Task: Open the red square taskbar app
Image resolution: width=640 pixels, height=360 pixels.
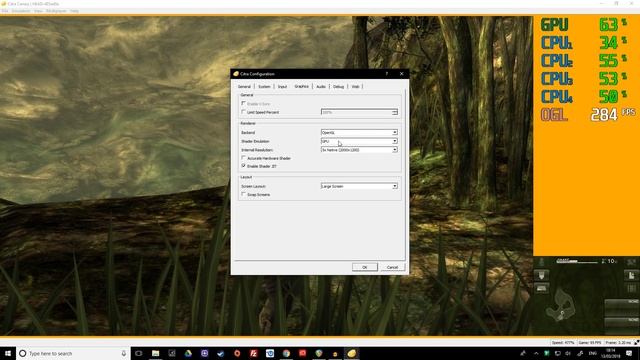Action: tap(302, 353)
